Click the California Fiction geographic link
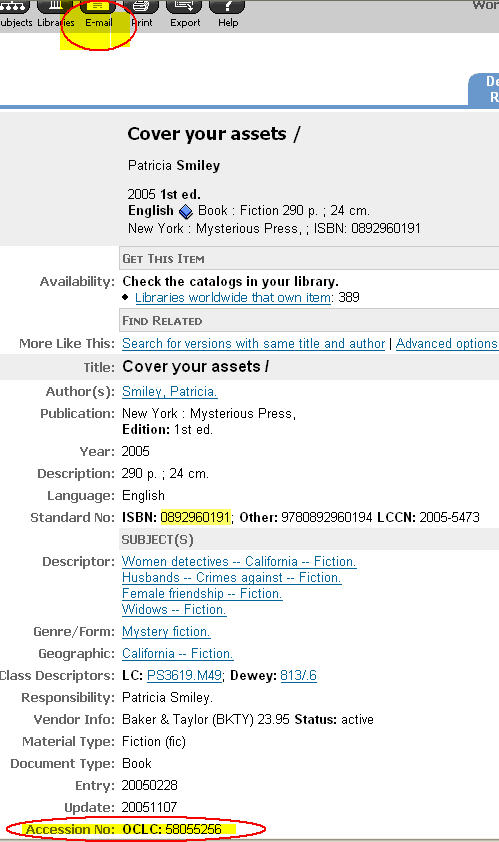Image resolution: width=499 pixels, height=842 pixels. point(177,654)
